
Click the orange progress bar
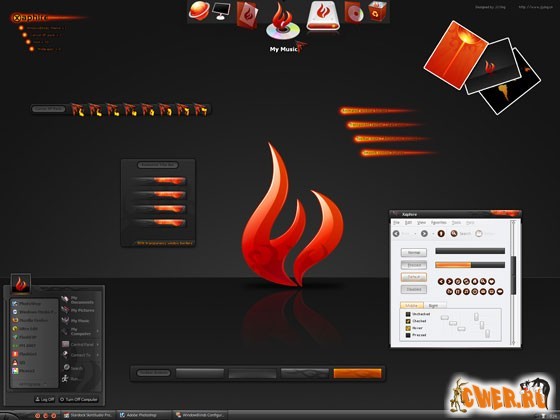pyautogui.click(x=470, y=265)
